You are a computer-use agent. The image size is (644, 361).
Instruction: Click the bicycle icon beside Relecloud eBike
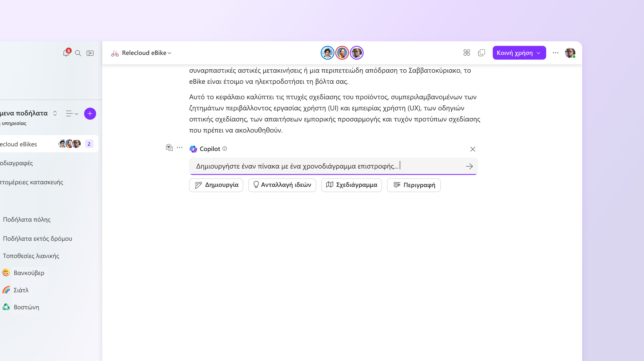[115, 53]
